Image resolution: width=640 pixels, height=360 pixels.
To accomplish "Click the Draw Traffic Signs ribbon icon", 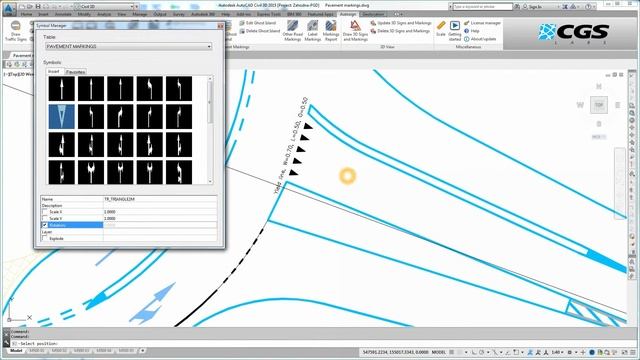I will 16,27.
